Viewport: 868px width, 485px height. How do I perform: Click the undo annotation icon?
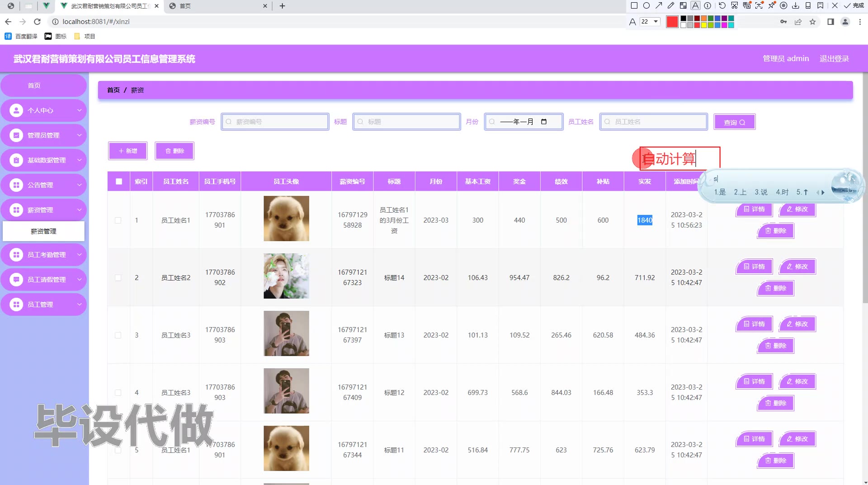coord(722,6)
